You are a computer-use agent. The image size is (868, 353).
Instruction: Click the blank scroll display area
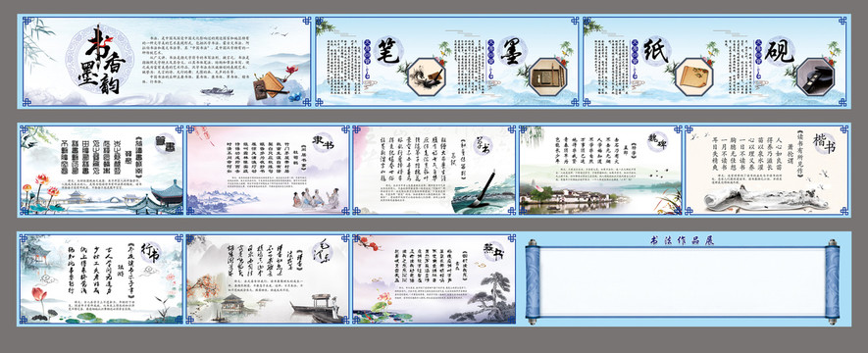[x=682, y=282]
